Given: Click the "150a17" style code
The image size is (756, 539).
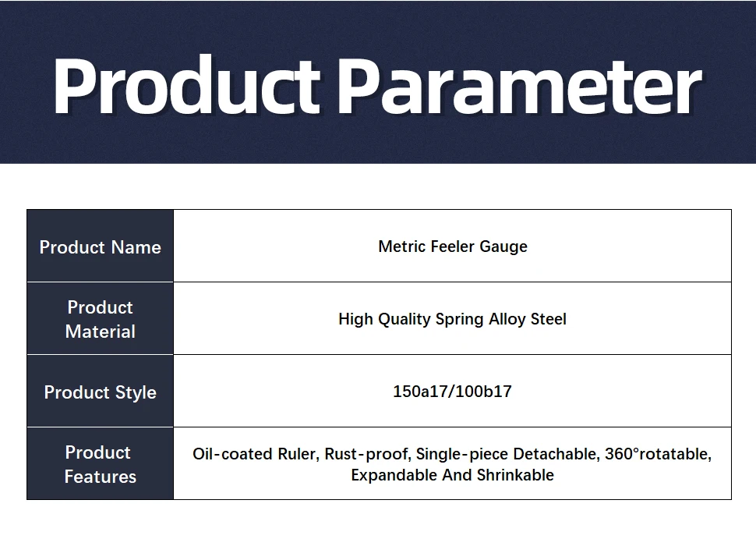Looking at the screenshot, I should (420, 392).
